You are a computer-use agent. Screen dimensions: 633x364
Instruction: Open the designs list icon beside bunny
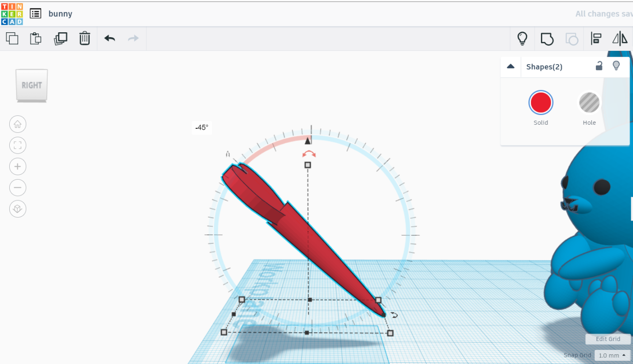35,14
